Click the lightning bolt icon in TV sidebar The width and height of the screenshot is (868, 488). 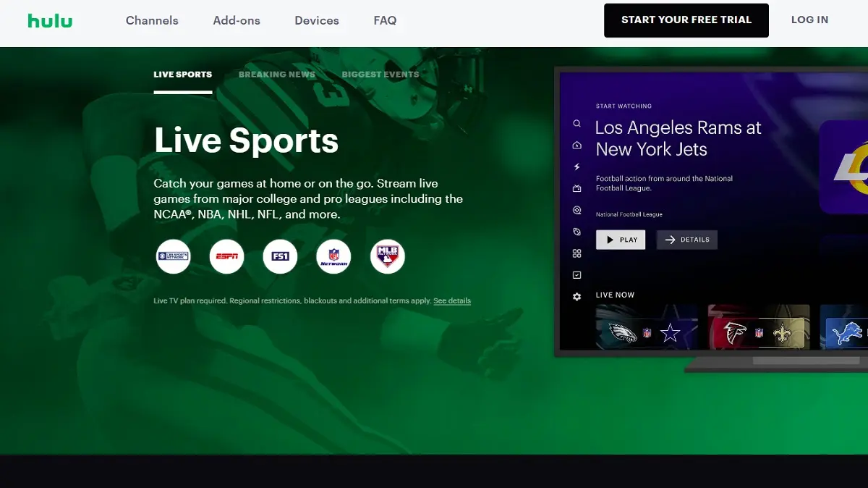point(576,167)
